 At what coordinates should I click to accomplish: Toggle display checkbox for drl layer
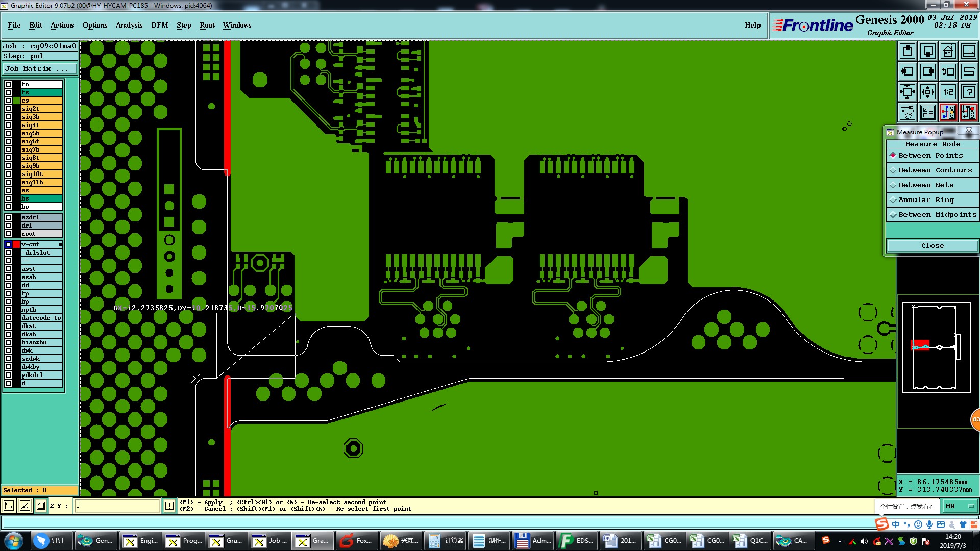click(8, 226)
